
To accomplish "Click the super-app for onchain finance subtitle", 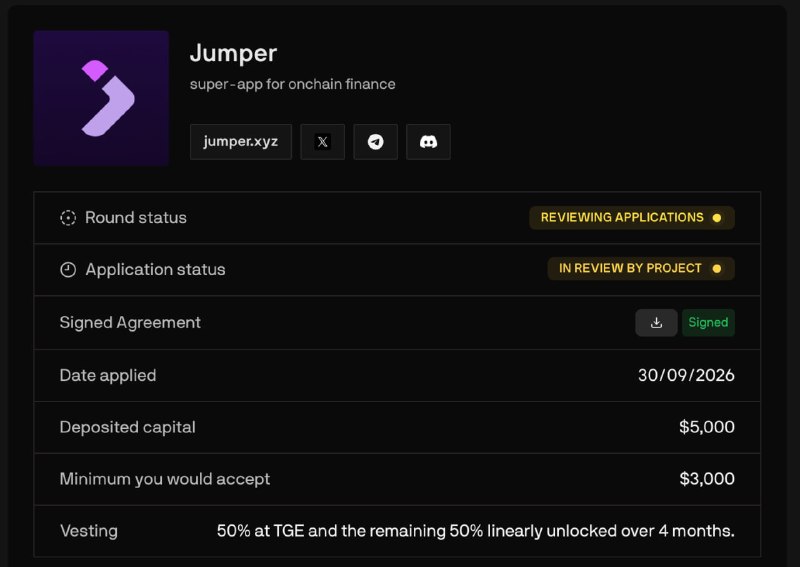I will coord(292,84).
